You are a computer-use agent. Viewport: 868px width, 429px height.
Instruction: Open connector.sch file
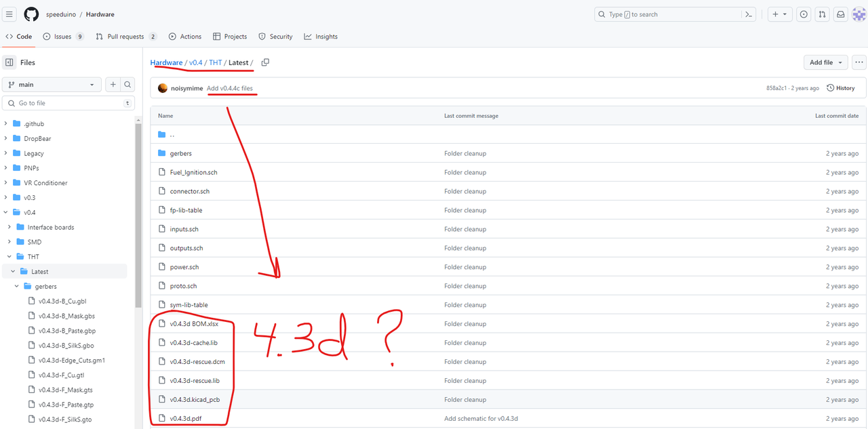pos(190,191)
